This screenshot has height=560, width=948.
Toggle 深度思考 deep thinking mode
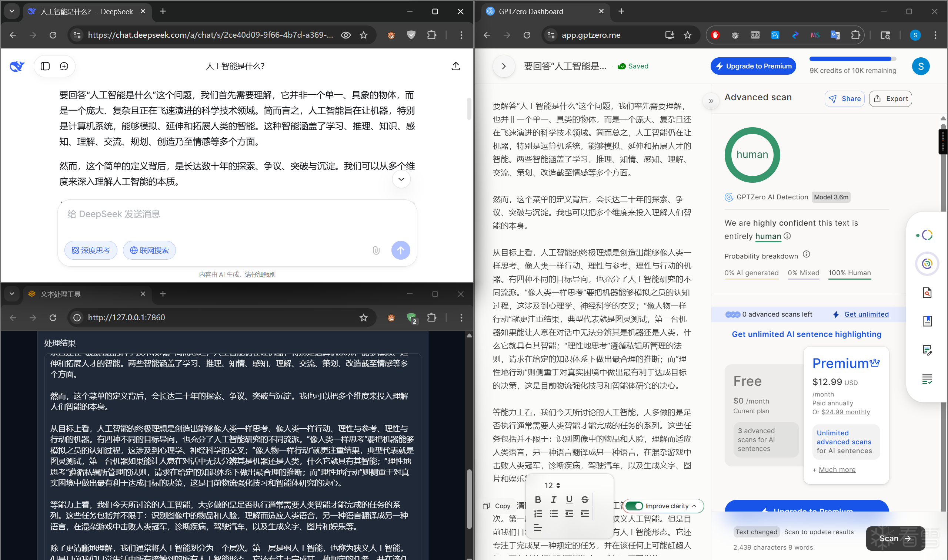[91, 250]
